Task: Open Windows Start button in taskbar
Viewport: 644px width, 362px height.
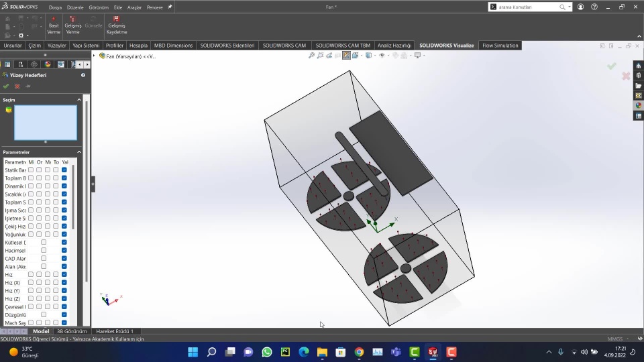Action: [x=193, y=352]
